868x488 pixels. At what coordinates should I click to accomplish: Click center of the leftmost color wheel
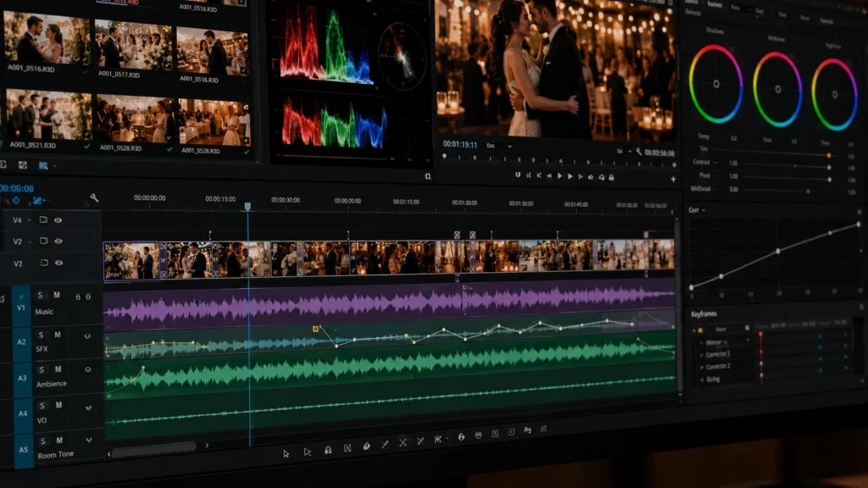(716, 84)
